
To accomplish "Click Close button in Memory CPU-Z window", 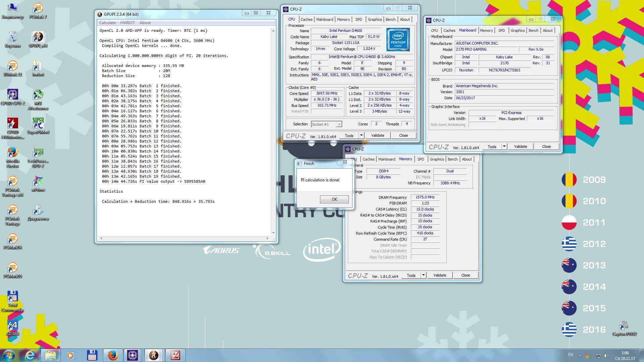I will [x=465, y=275].
